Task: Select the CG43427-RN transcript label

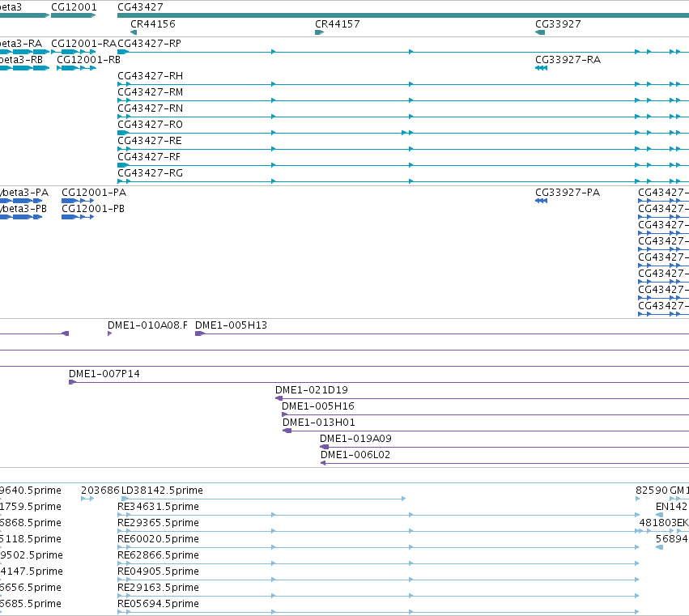Action: tap(151, 108)
